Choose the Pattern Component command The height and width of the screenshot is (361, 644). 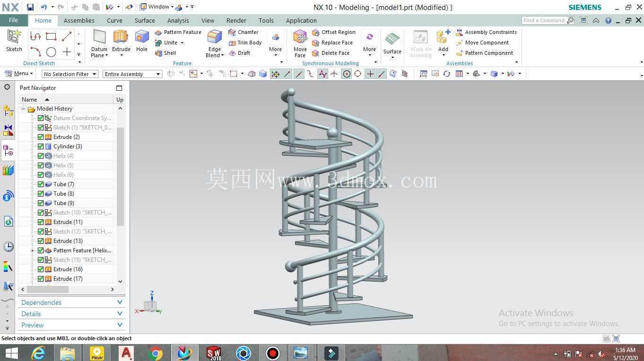pos(485,53)
